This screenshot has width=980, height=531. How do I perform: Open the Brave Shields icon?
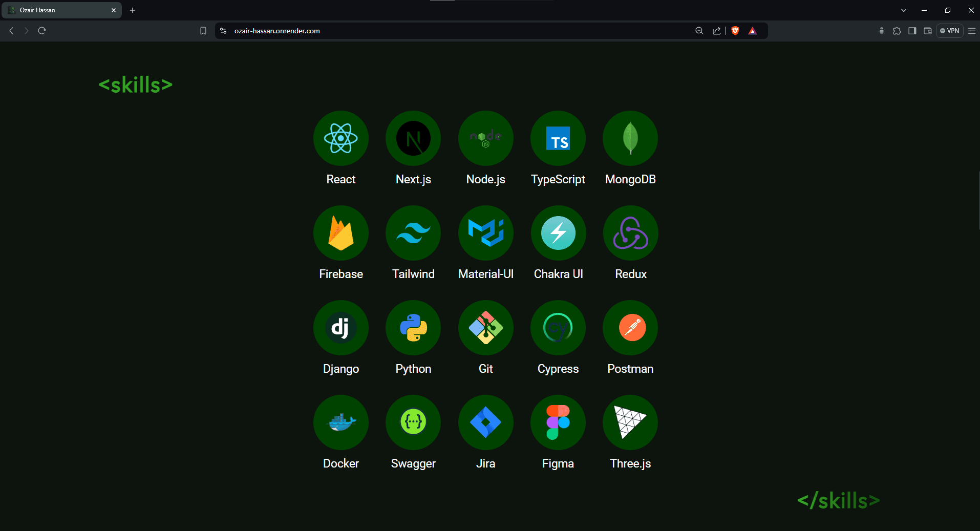(735, 31)
